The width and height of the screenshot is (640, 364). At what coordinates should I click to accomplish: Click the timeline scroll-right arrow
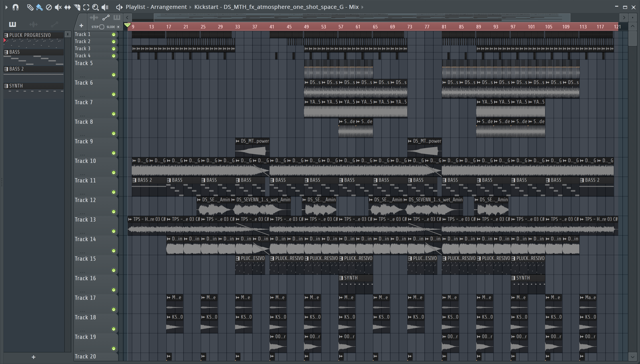[624, 18]
